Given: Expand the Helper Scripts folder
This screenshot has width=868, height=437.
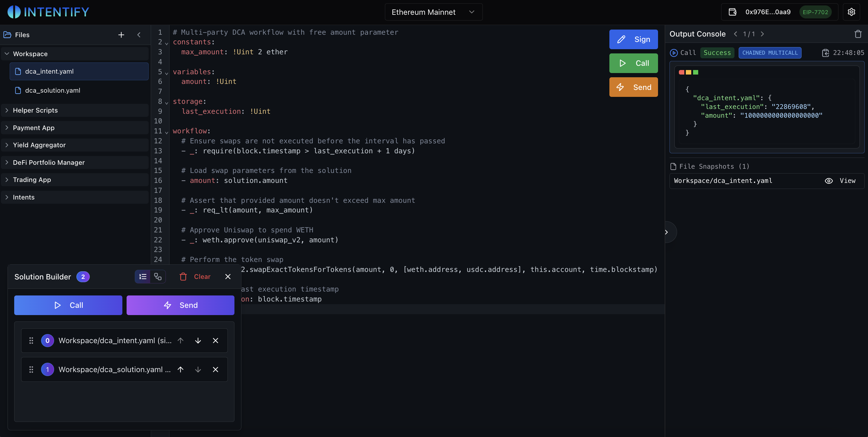Looking at the screenshot, I should 75,110.
